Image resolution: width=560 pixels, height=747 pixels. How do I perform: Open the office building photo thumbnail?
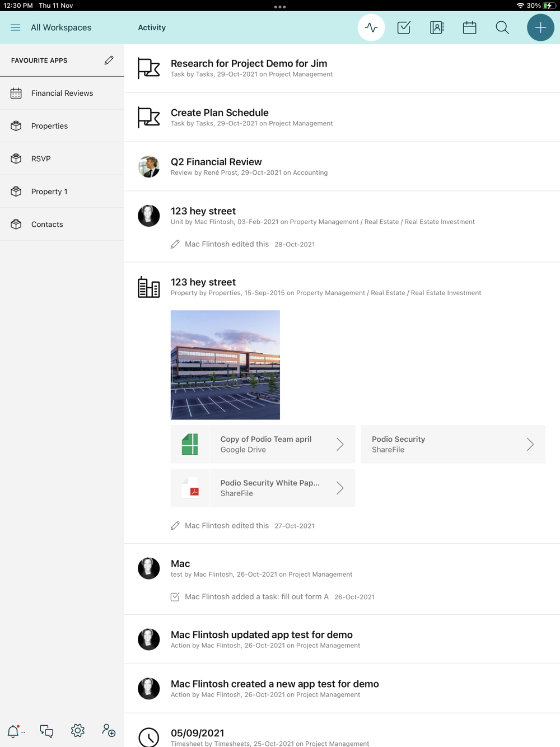click(225, 365)
